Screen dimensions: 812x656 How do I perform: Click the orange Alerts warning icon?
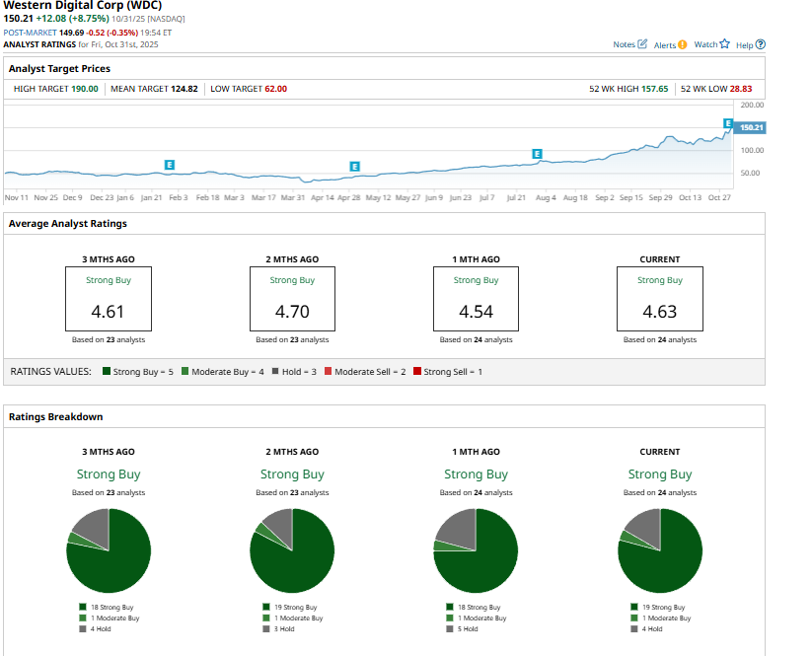tap(683, 44)
